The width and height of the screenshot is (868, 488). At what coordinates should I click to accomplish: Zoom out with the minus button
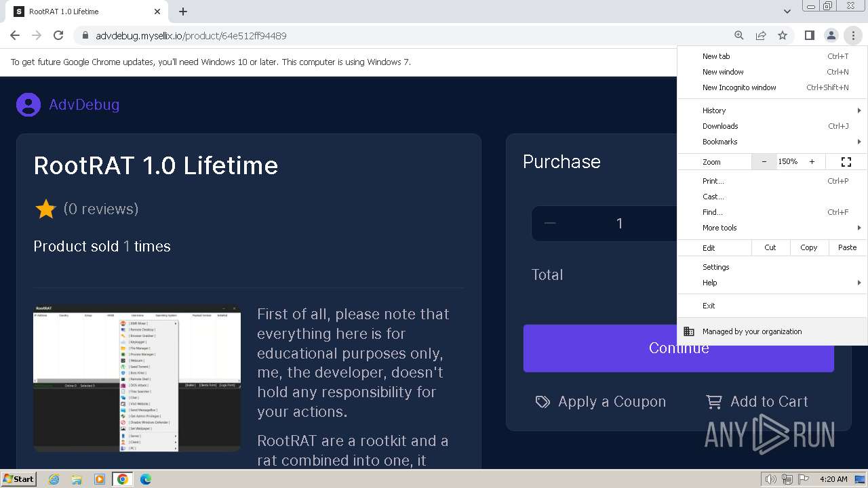[764, 161]
